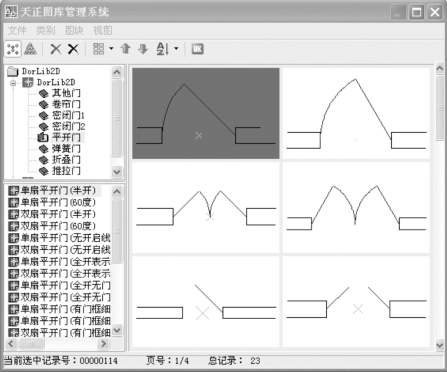The height and width of the screenshot is (372, 447).
Task: Click the white-background single-leaf arc door preview
Action: 356,113
